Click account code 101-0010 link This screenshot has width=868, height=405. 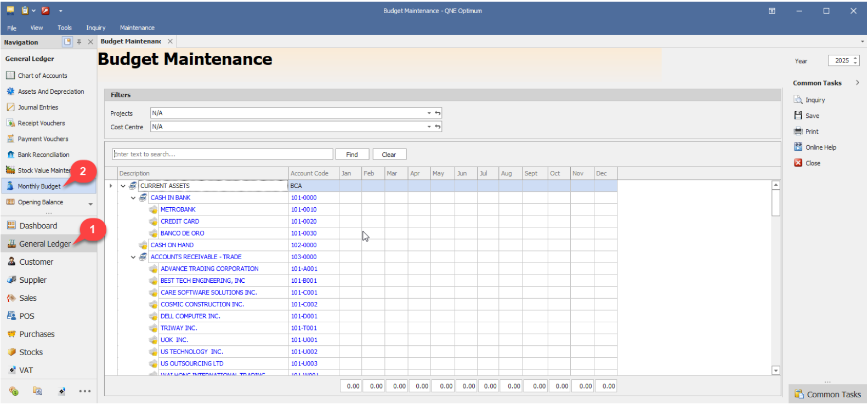pos(304,210)
